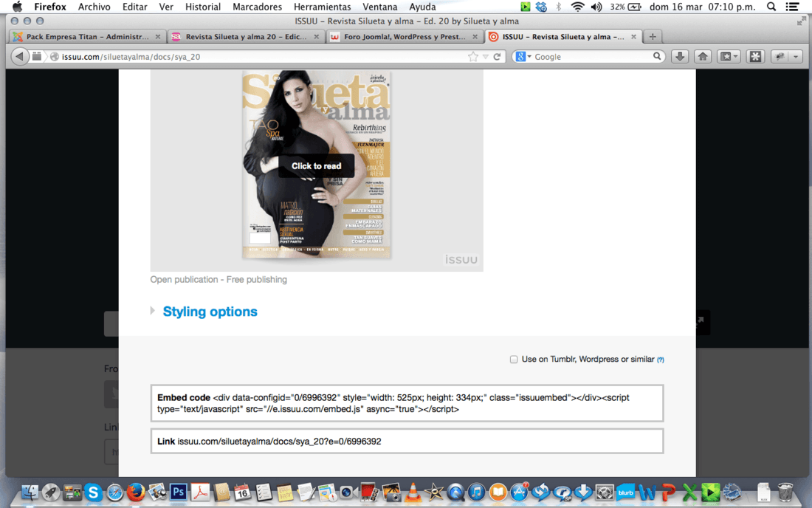Switch to Pack Empresa Titan tab
Image resolution: width=812 pixels, height=508 pixels.
(x=87, y=37)
